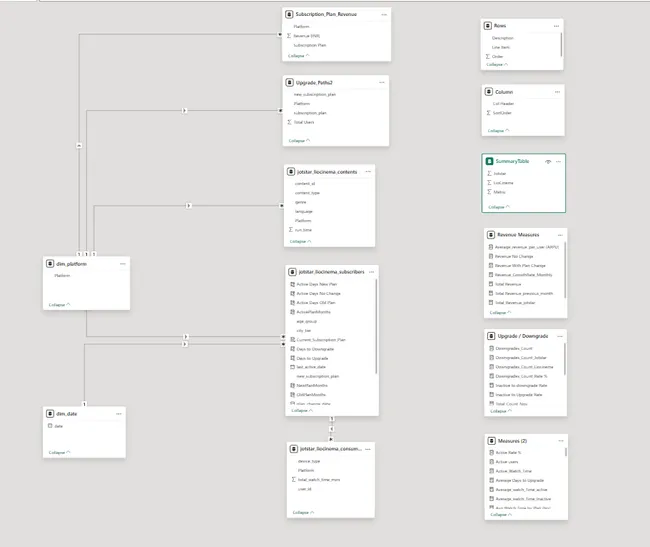Open more options on Revenue Measures table
Image resolution: width=650 pixels, height=547 pixels.
560,235
